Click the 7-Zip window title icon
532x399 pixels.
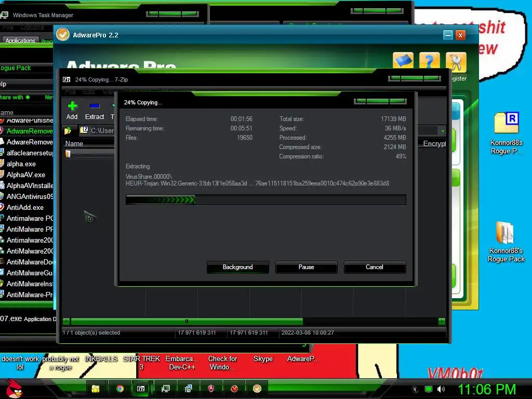click(66, 79)
